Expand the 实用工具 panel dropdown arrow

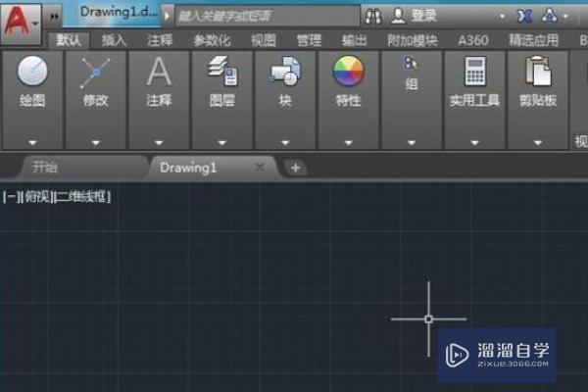tap(474, 143)
